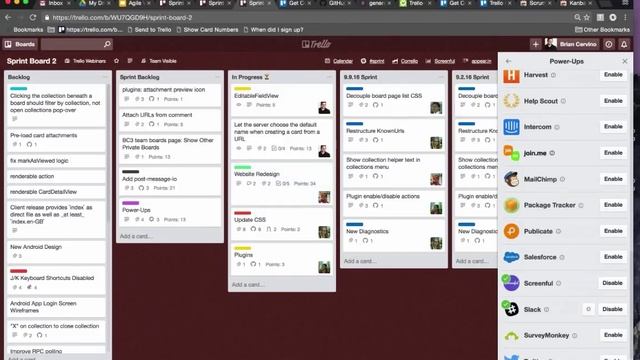
Task: Open Brian Cervino profile menu
Action: pos(571,44)
